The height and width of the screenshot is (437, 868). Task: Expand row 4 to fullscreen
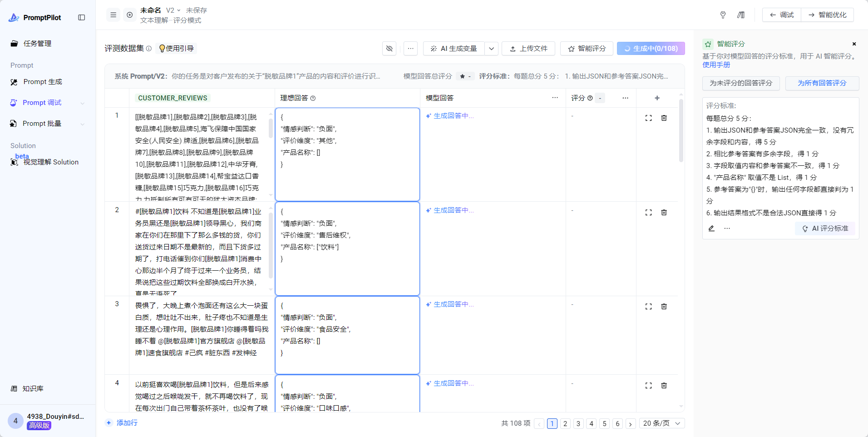pyautogui.click(x=648, y=386)
